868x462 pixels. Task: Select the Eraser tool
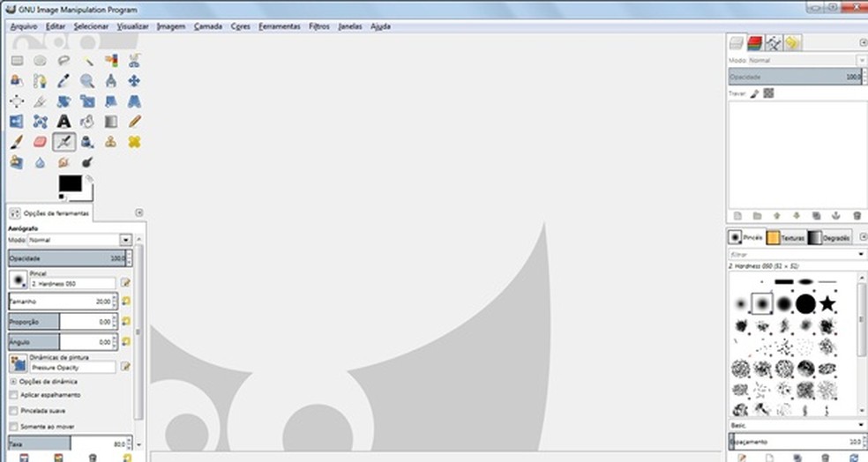coord(40,142)
